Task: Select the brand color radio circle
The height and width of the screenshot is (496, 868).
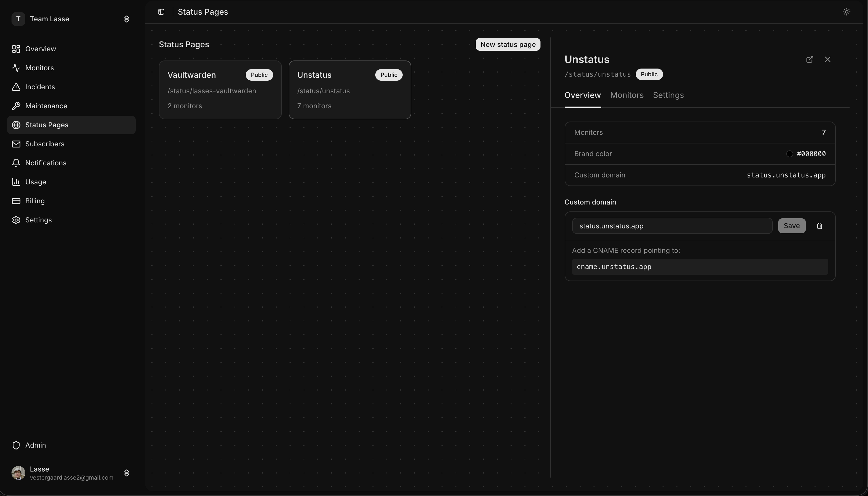Action: click(789, 154)
